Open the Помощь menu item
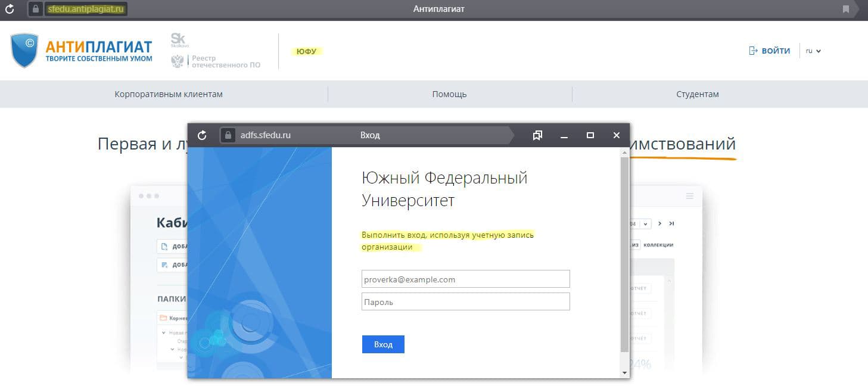This screenshot has height=389, width=868. click(450, 94)
